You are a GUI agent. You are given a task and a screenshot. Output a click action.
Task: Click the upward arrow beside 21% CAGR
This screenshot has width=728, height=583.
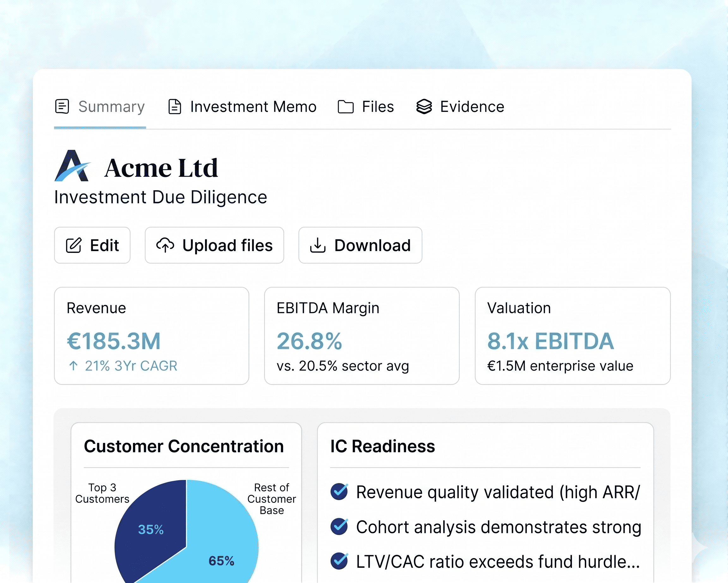[x=73, y=365]
